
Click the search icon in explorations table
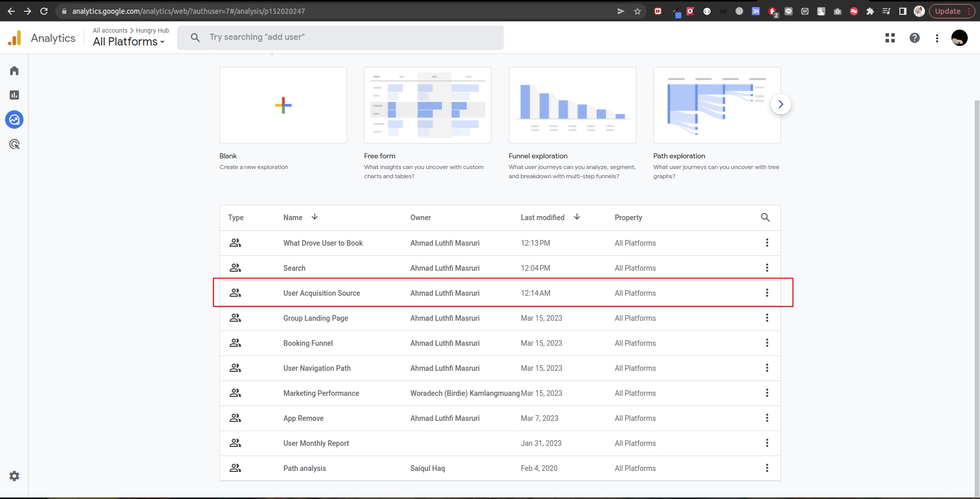click(x=765, y=218)
